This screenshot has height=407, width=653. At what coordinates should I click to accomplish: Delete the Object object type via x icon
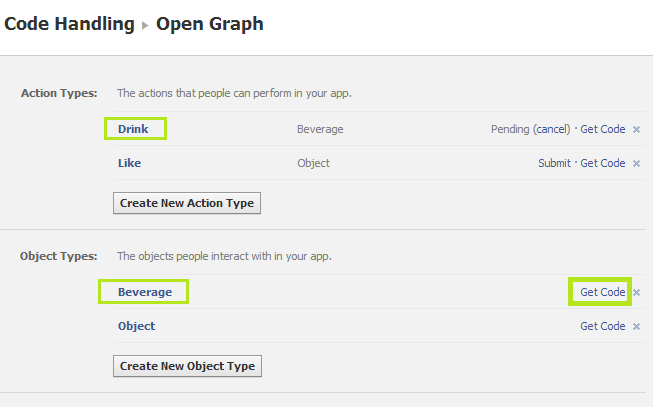636,326
